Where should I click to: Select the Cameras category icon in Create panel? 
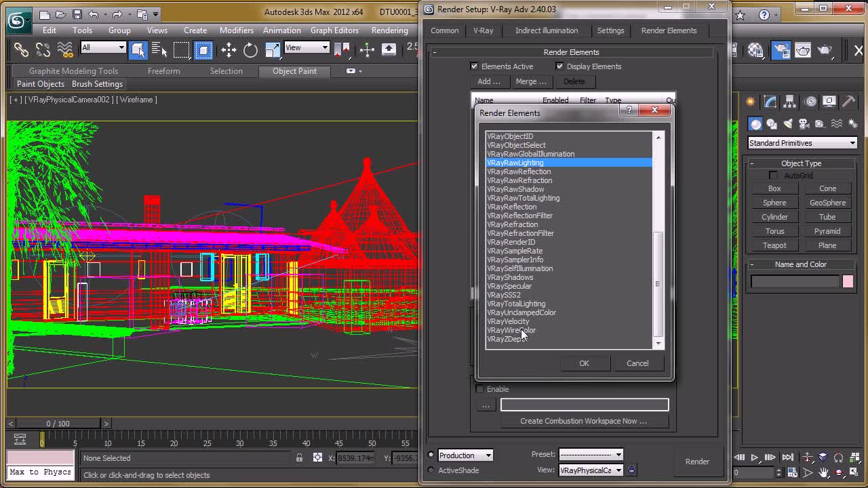(x=804, y=124)
